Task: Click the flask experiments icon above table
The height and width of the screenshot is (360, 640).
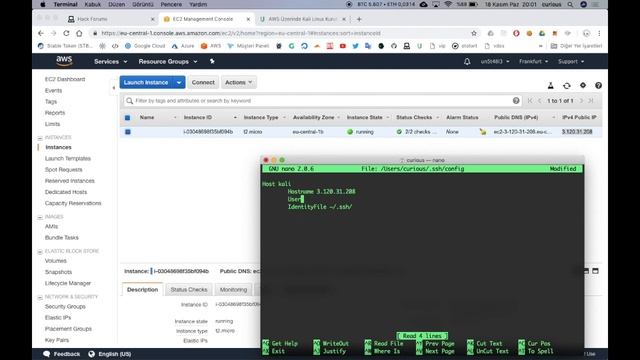Action: pyautogui.click(x=551, y=85)
